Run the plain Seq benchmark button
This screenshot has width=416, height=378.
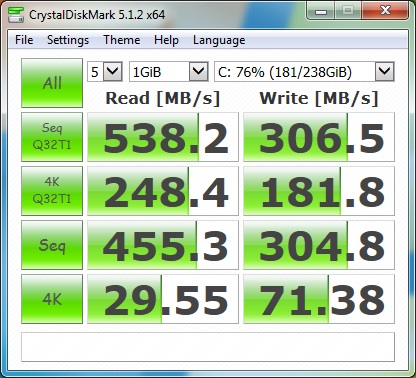(x=52, y=245)
